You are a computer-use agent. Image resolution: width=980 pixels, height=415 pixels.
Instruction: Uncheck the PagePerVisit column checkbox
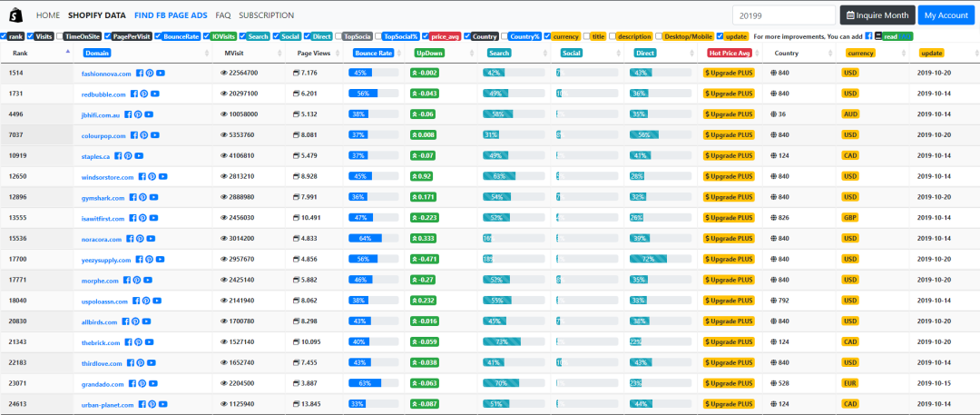(x=108, y=36)
